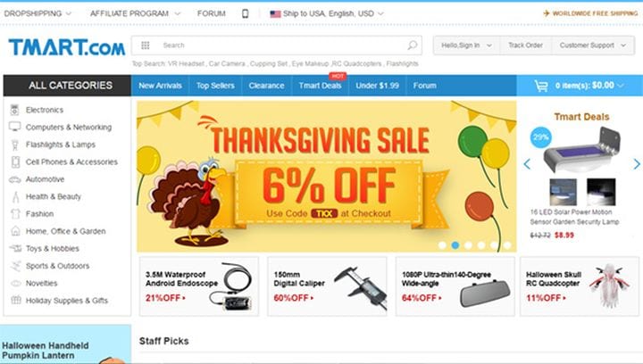Show previous Tmart Deals item with left arrow
The image size is (643, 364).
pos(527,164)
